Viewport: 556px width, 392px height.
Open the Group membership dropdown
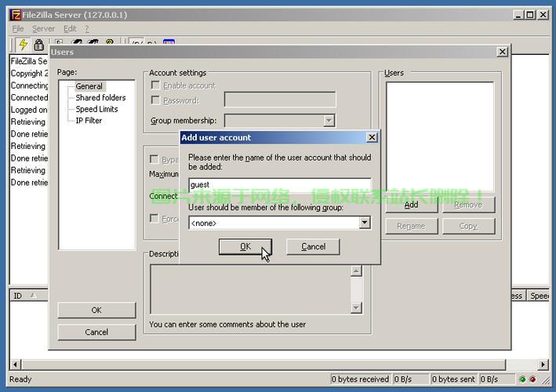click(x=329, y=121)
